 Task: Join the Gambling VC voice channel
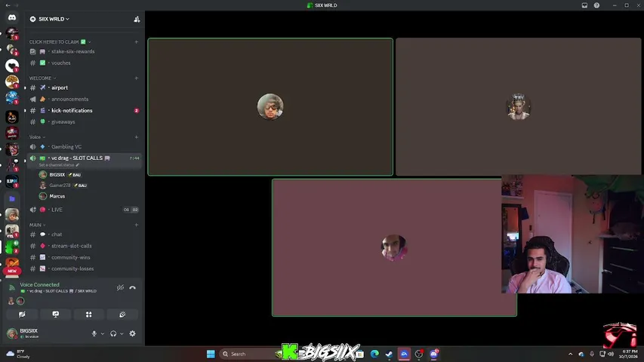[x=85, y=146]
